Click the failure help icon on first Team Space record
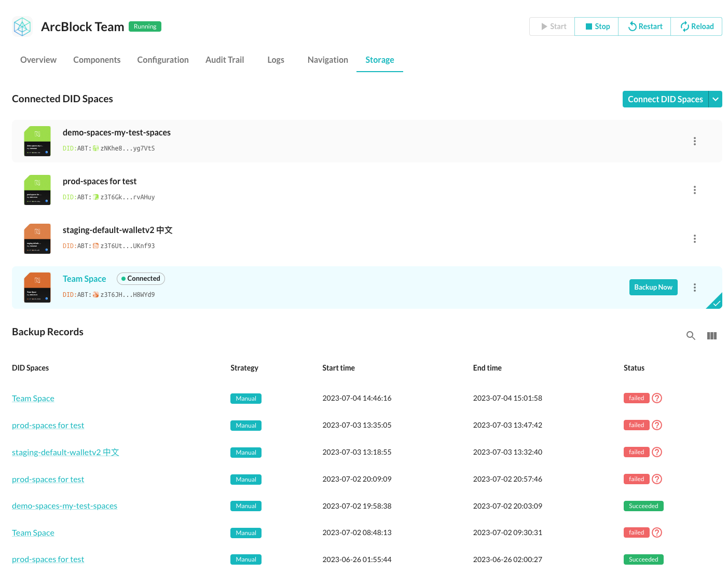This screenshot has width=728, height=574. tap(657, 398)
